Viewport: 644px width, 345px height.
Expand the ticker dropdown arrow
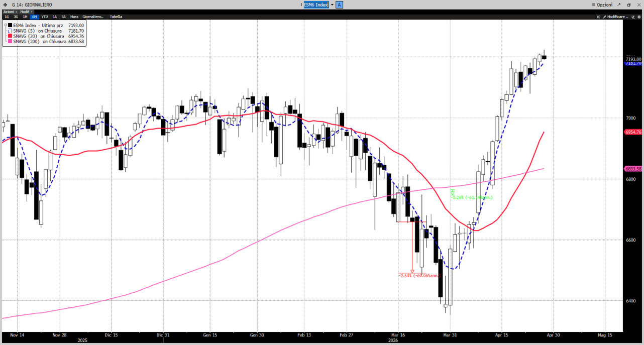332,5
